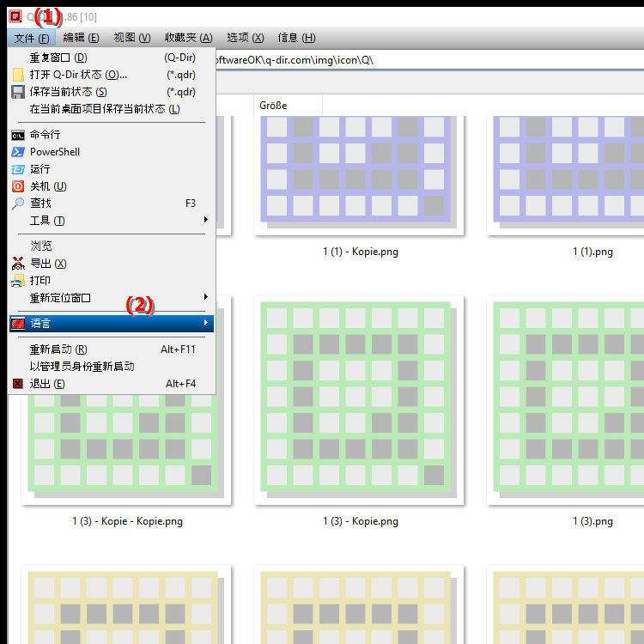Select 重新启动 (R) Alt+F11 entry

coord(112,349)
